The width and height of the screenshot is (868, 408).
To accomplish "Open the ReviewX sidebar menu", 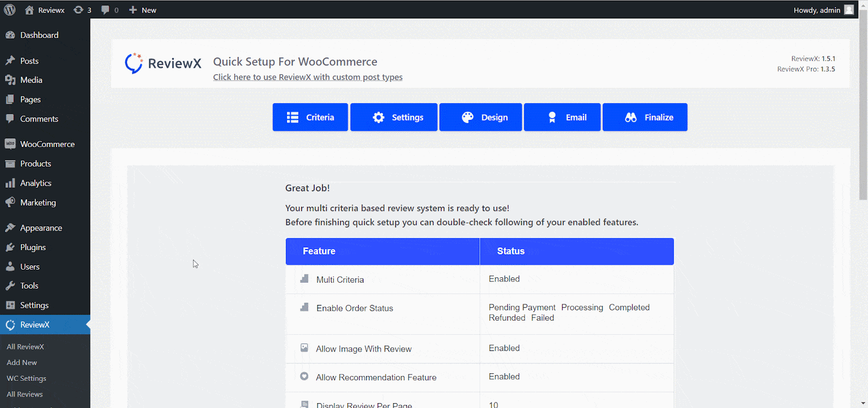I will [x=45, y=324].
